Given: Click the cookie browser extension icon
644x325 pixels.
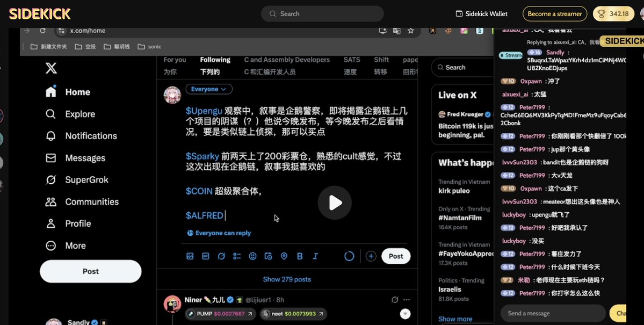Looking at the screenshot, I should (448, 31).
